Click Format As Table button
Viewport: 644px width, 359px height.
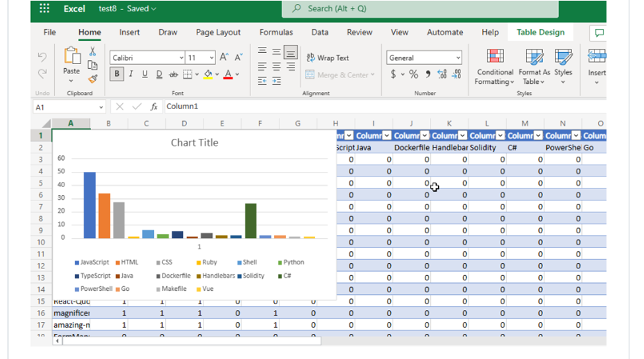pyautogui.click(x=534, y=67)
